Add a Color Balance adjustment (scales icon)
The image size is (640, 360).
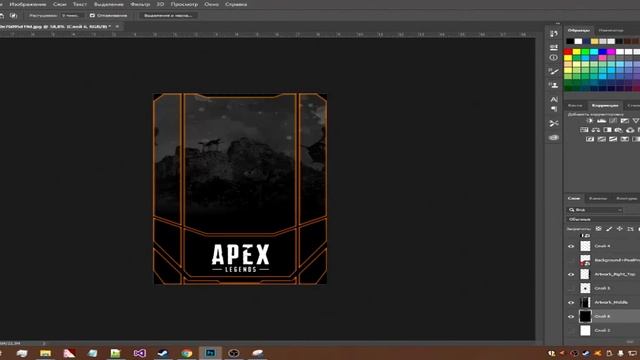(596, 130)
